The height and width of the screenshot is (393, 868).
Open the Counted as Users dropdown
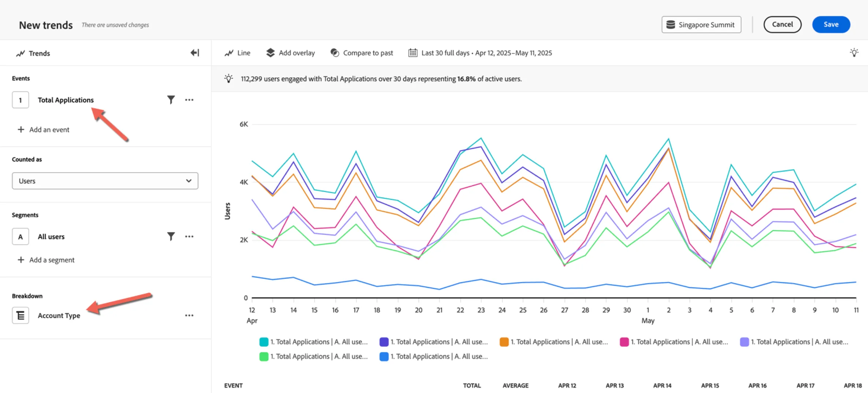point(105,181)
